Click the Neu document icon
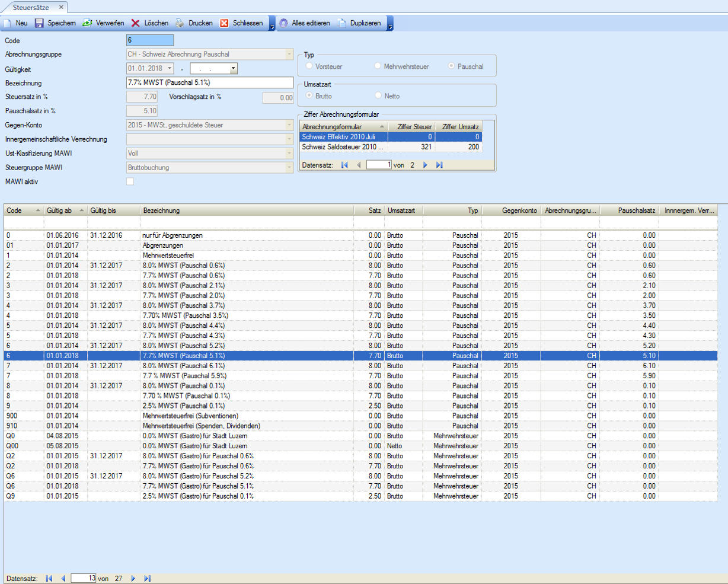 (8, 23)
